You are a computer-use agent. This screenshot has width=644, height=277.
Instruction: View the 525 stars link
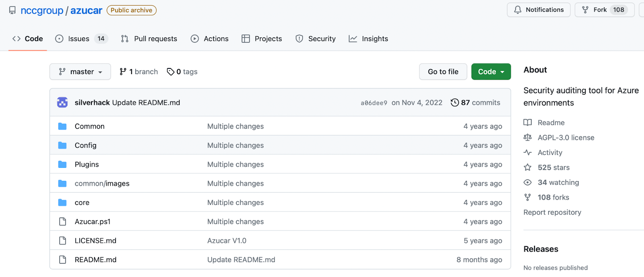pos(553,167)
